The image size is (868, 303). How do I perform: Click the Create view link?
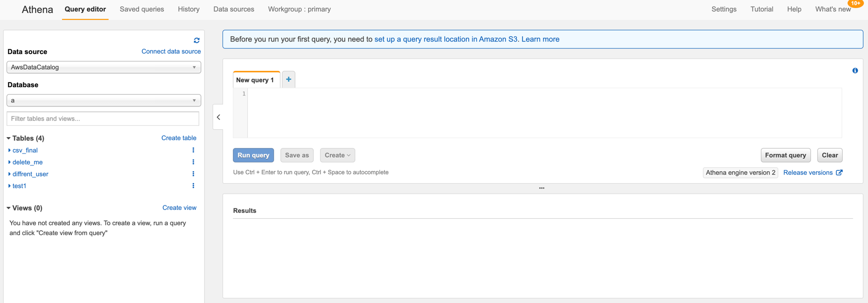pos(179,208)
